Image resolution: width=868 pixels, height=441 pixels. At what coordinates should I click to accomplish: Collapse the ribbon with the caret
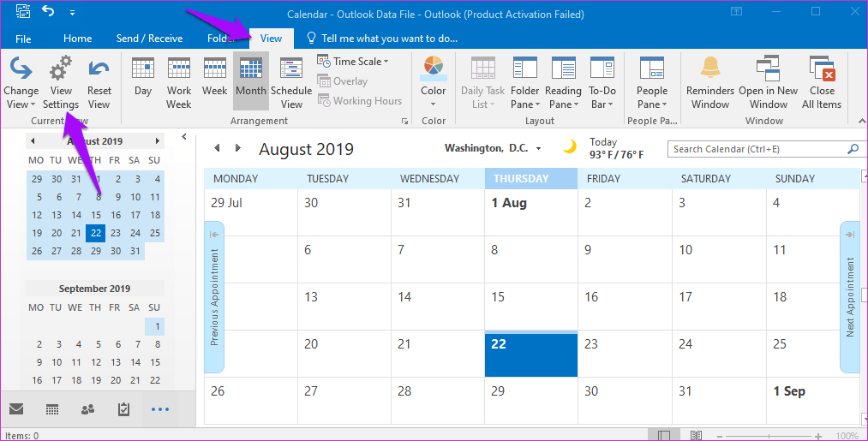862,122
